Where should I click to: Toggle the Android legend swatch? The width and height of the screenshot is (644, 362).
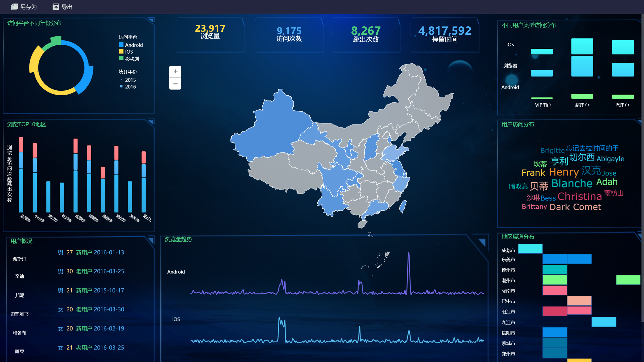pos(121,45)
